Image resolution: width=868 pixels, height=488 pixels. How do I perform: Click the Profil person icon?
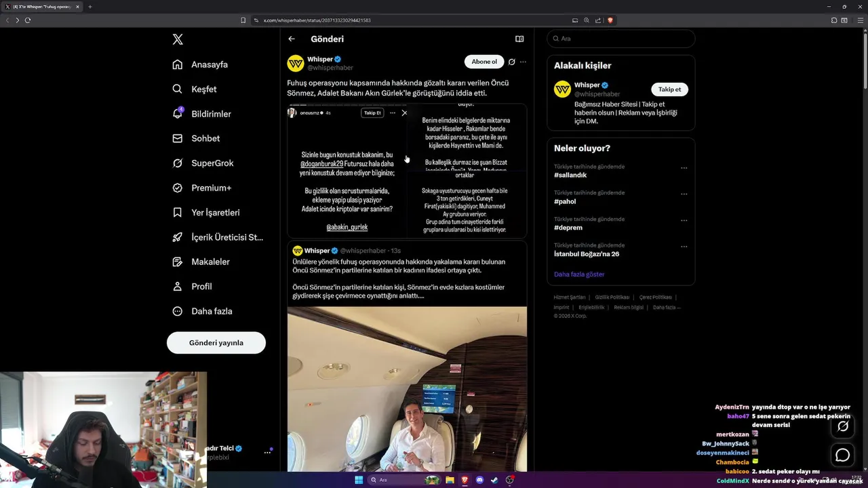pyautogui.click(x=178, y=286)
